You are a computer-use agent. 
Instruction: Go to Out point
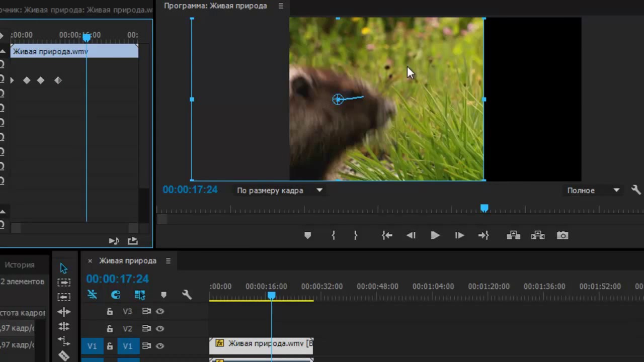[484, 235]
